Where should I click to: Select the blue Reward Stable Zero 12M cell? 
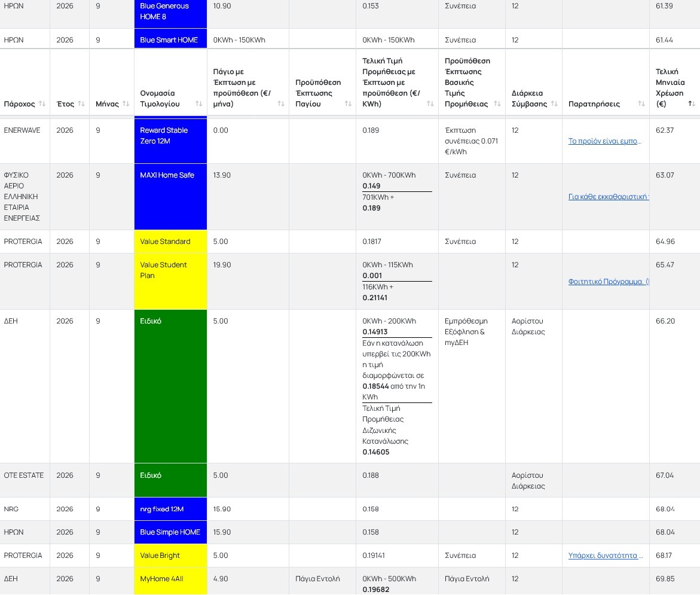point(170,141)
